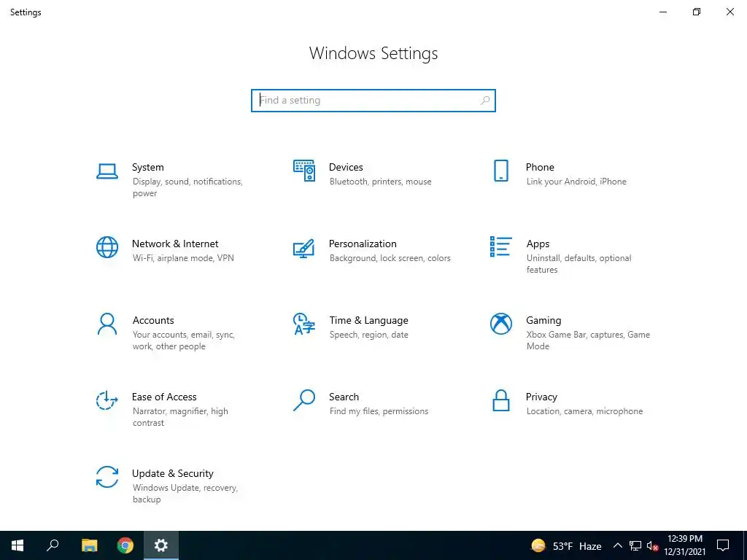Viewport: 747px width, 560px height.
Task: Open the Network & Internet globe icon
Action: point(107,247)
